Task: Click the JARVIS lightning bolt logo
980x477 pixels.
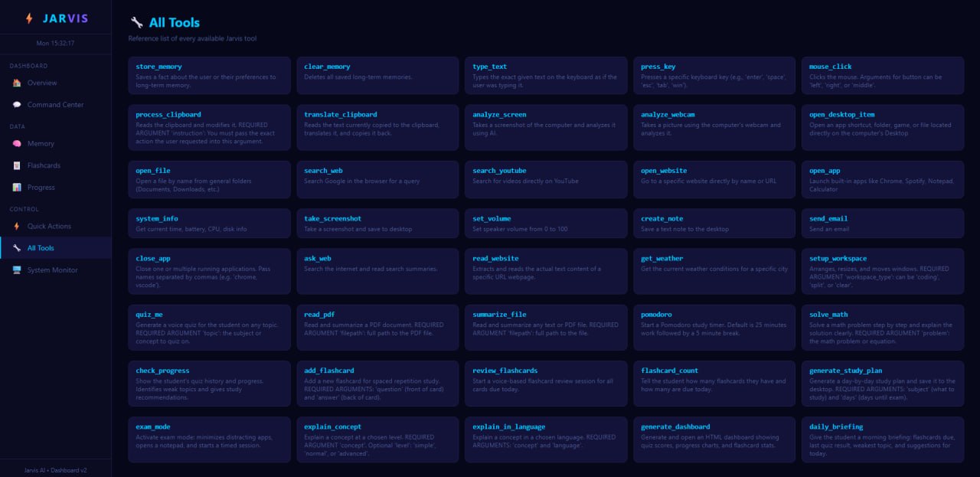Action: click(29, 18)
